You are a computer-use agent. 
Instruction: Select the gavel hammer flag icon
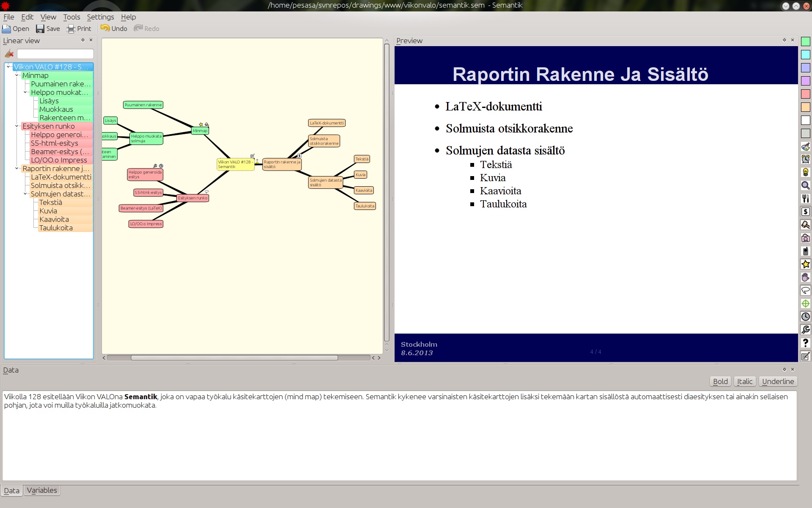tap(805, 225)
